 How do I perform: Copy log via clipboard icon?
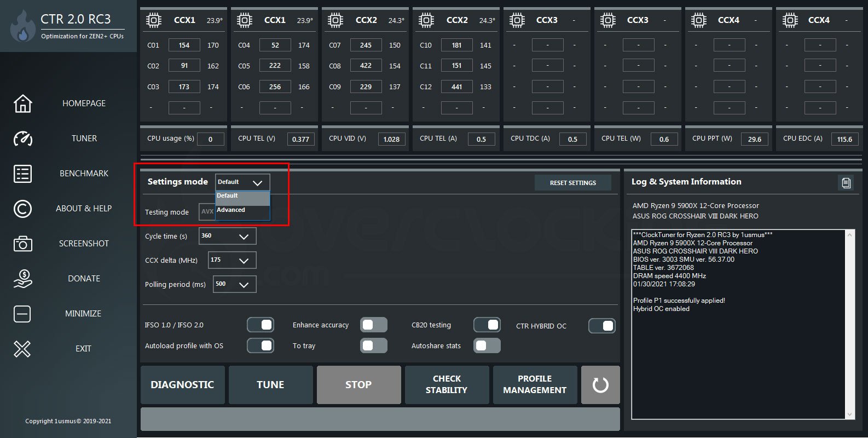[x=846, y=182]
